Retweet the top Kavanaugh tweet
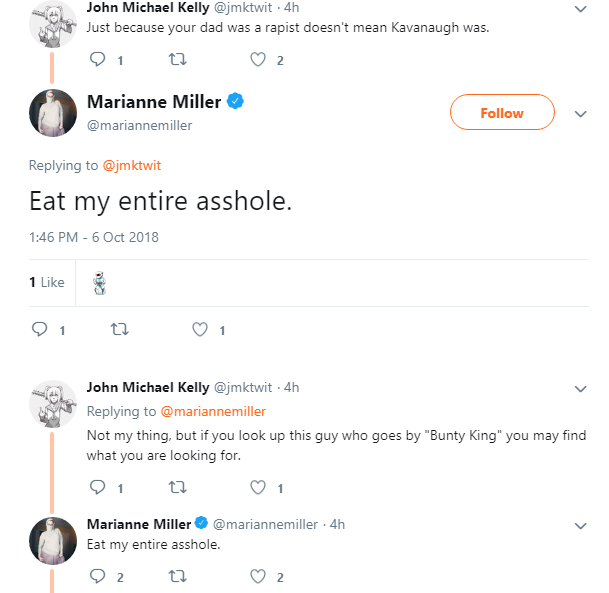Viewport: 609px width, 593px height. [x=177, y=59]
